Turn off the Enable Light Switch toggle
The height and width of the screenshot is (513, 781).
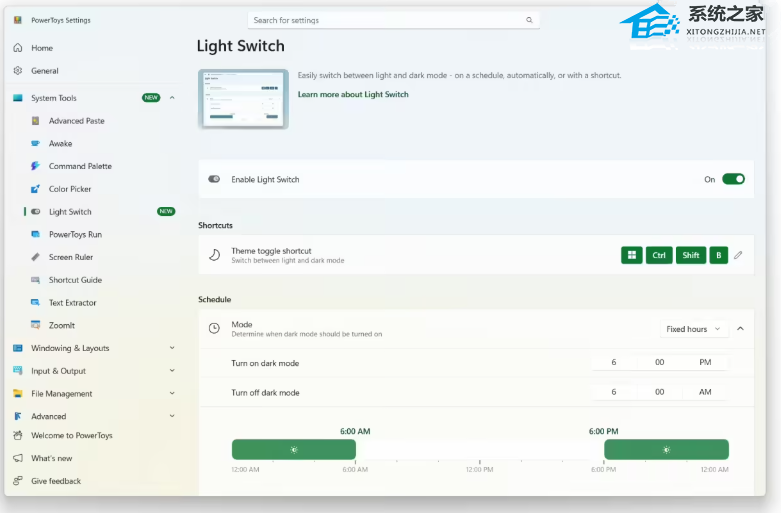coord(733,179)
